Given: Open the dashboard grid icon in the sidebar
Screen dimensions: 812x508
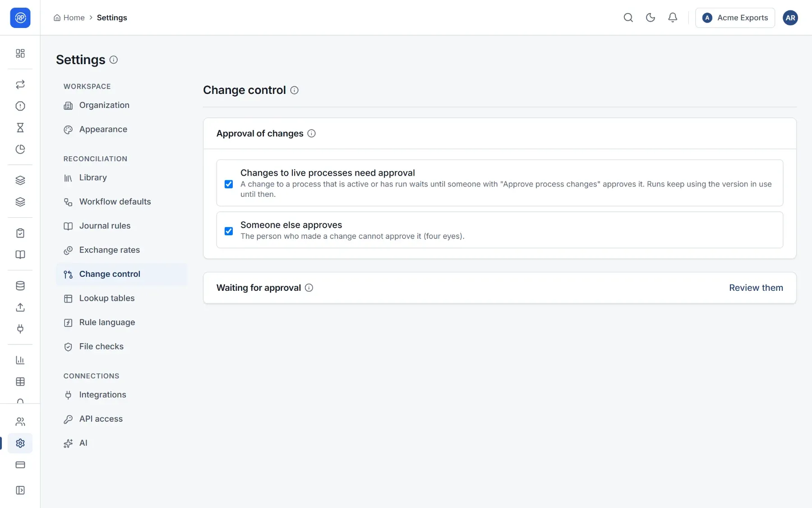Looking at the screenshot, I should point(20,53).
